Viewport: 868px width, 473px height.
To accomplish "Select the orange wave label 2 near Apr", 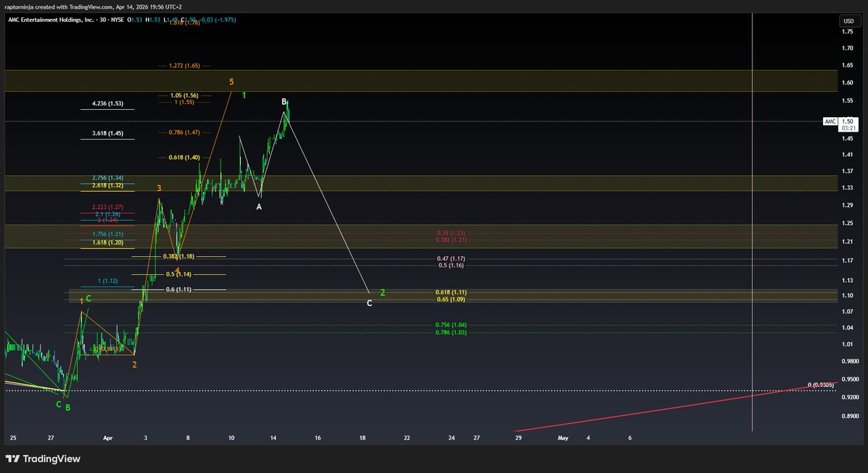I will (135, 365).
